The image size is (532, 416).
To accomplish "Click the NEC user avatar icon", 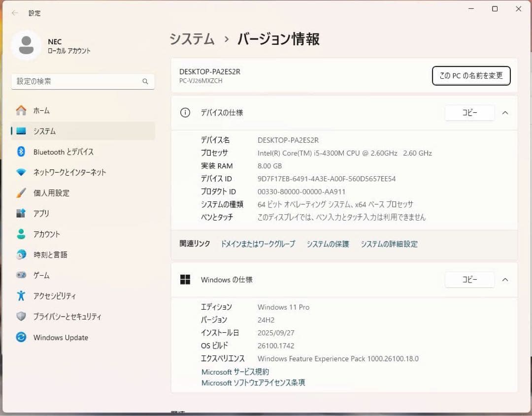I will 26,46.
